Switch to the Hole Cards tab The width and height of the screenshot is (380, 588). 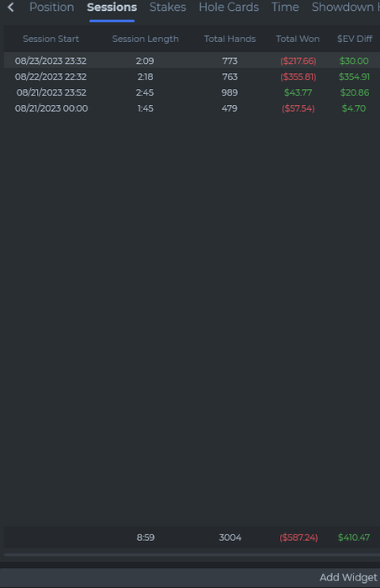(x=229, y=7)
